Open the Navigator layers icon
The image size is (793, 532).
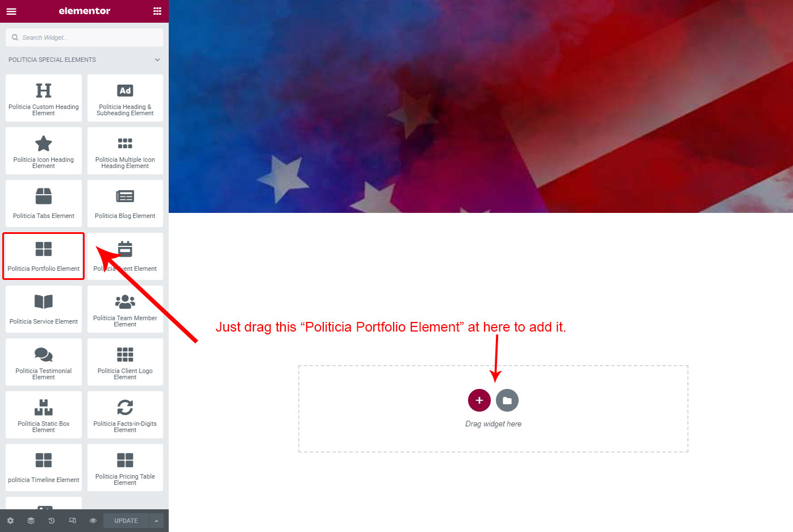[31, 521]
